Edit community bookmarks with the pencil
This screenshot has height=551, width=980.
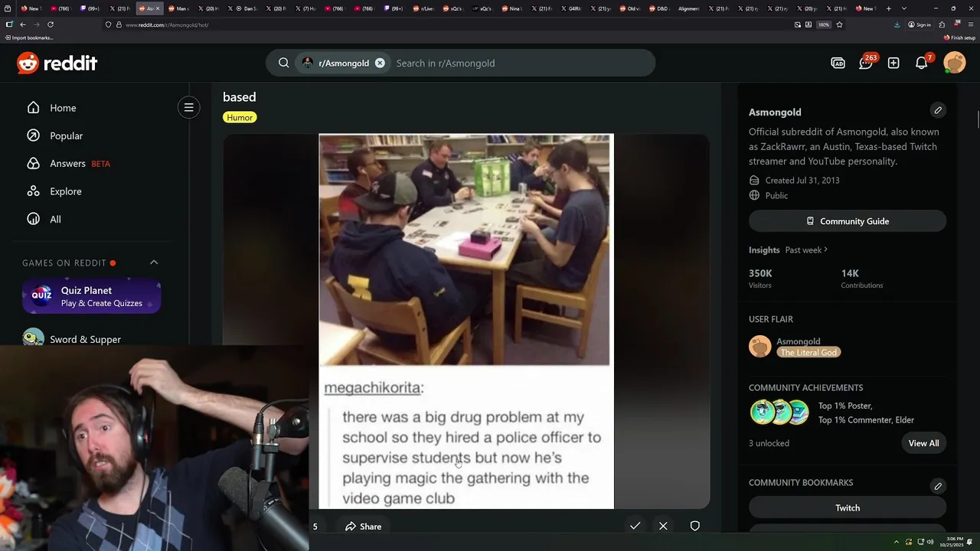click(x=938, y=486)
